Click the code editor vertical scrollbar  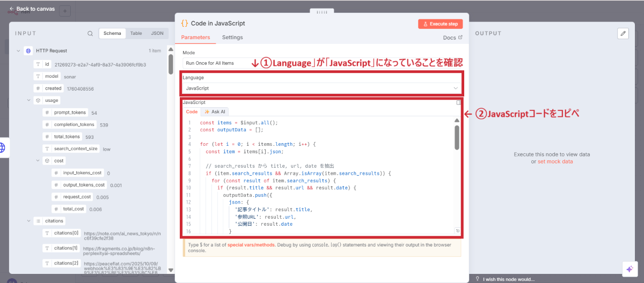pyautogui.click(x=457, y=137)
